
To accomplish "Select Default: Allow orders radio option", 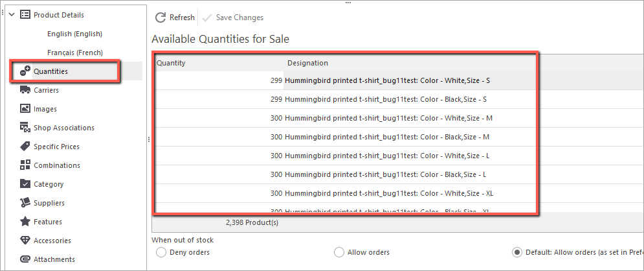I will (x=517, y=252).
